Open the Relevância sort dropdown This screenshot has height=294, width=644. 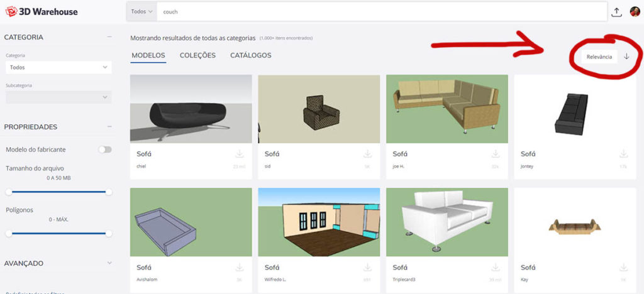click(599, 57)
